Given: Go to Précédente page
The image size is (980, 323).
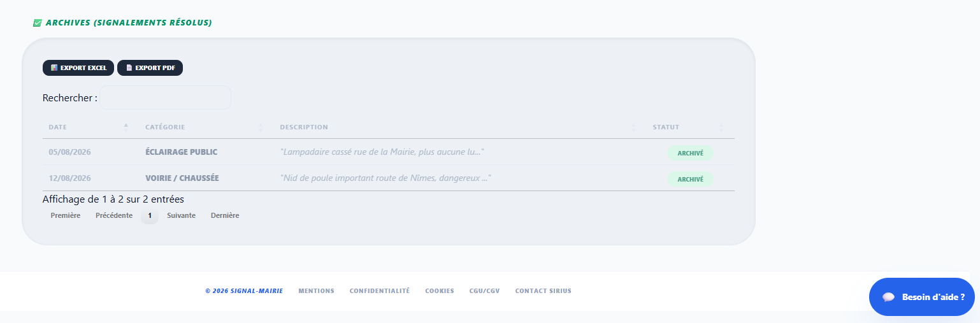Looking at the screenshot, I should pos(114,216).
